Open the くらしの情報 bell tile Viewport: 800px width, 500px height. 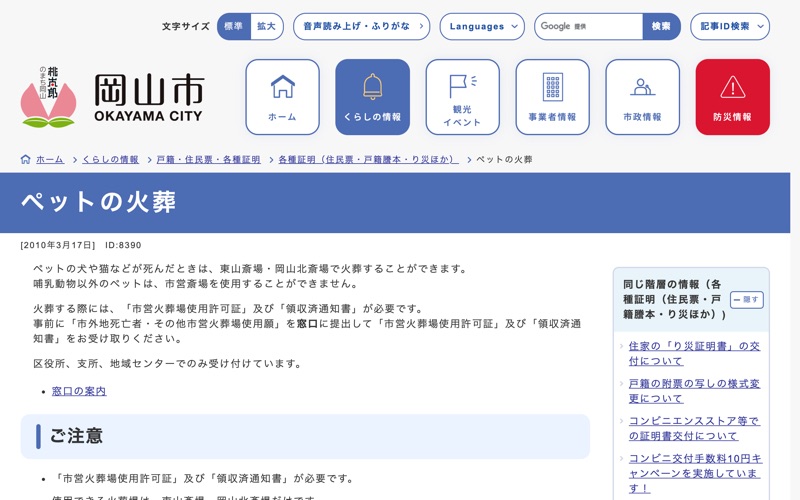coord(372,97)
